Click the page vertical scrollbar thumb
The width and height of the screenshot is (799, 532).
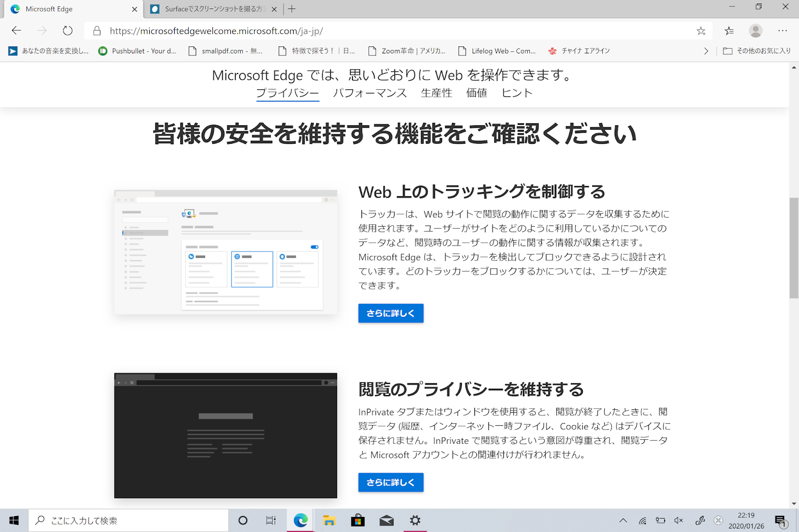[x=794, y=248]
